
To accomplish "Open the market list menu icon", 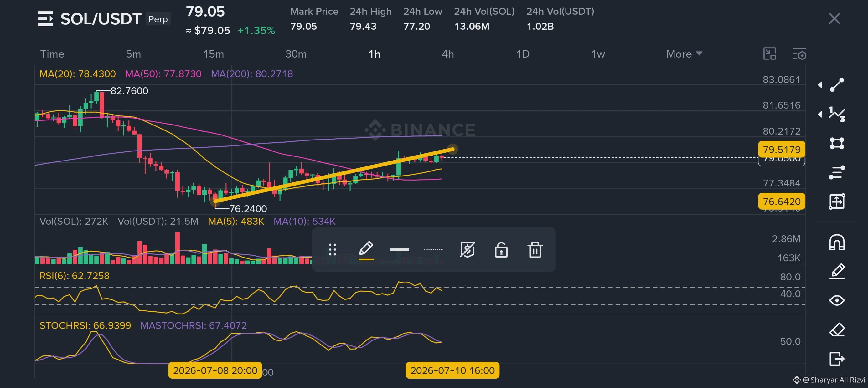I will tap(45, 18).
